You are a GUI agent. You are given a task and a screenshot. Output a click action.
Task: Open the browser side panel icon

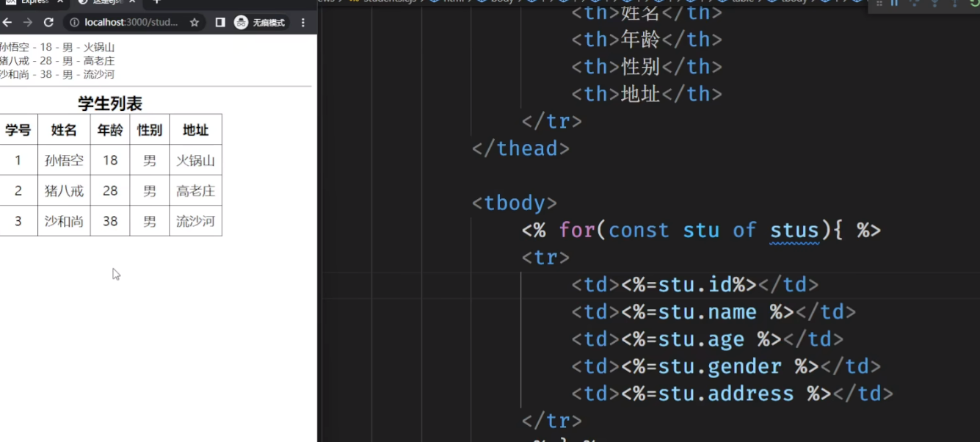[x=220, y=23]
